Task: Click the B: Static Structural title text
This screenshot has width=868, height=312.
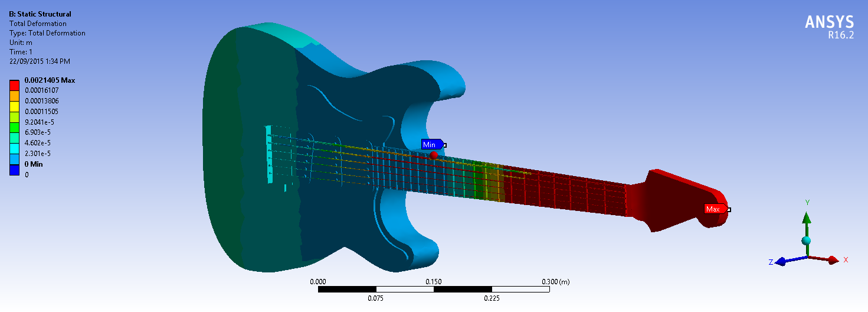Action: coord(40,14)
